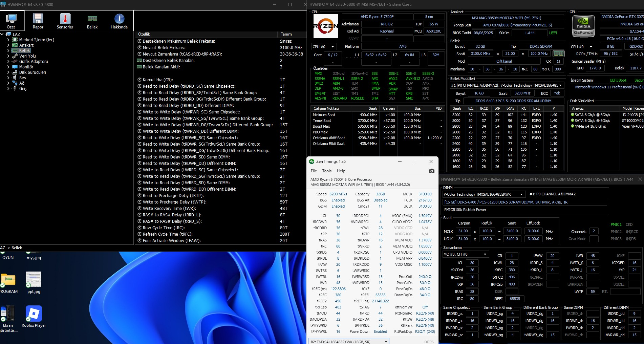Click the PMIC1 label in timings window
This screenshot has height=344, width=644.
pos(616,224)
